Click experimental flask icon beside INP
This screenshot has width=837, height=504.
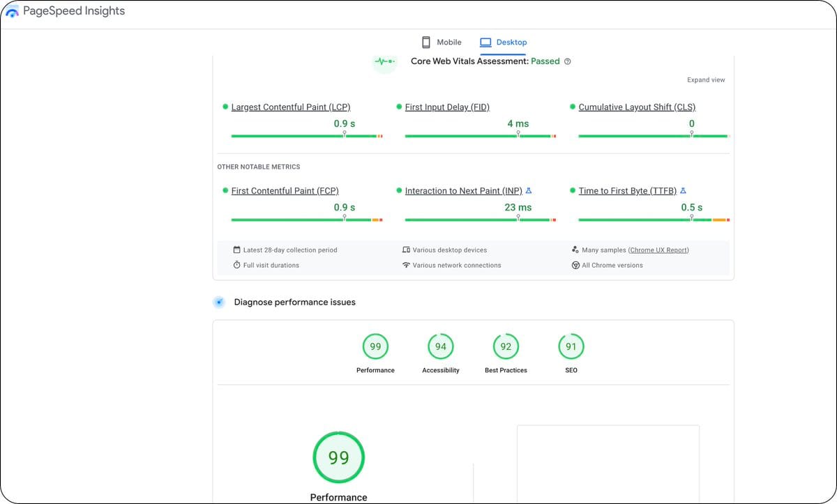click(x=529, y=190)
